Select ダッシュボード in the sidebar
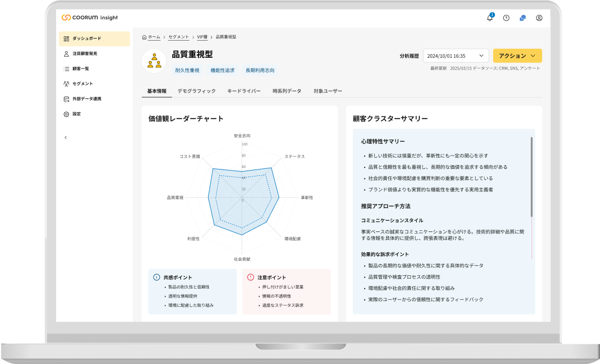The image size is (600, 364). 95,38
